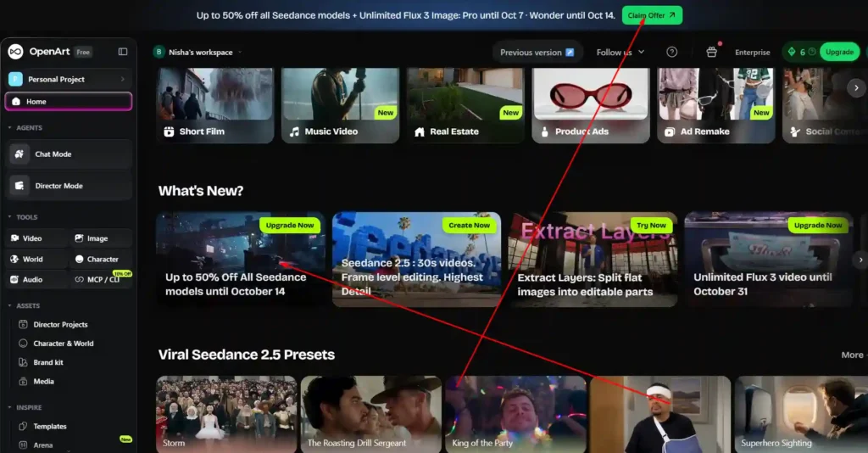Image resolution: width=868 pixels, height=453 pixels.
Task: Click the Viral Seedance 2.5 Presets heading
Action: (x=247, y=355)
